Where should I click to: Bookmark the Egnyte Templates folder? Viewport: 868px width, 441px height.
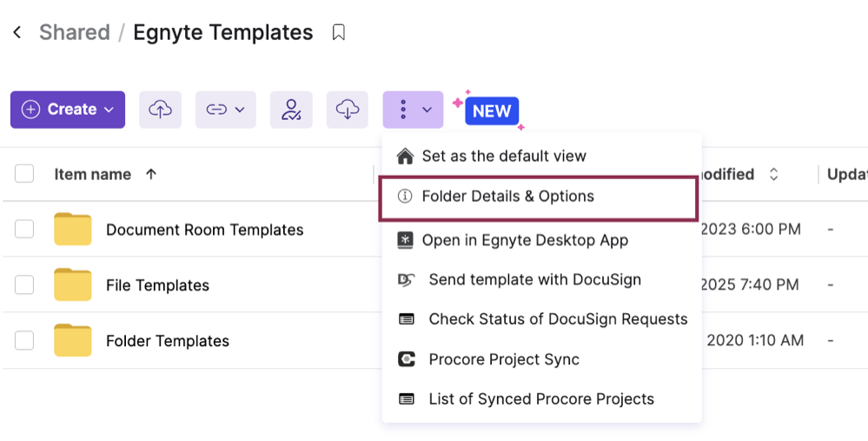pyautogui.click(x=338, y=32)
